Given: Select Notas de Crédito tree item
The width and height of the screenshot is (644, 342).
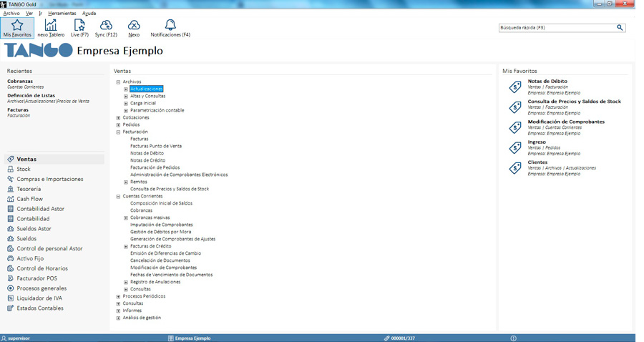Looking at the screenshot, I should (148, 160).
